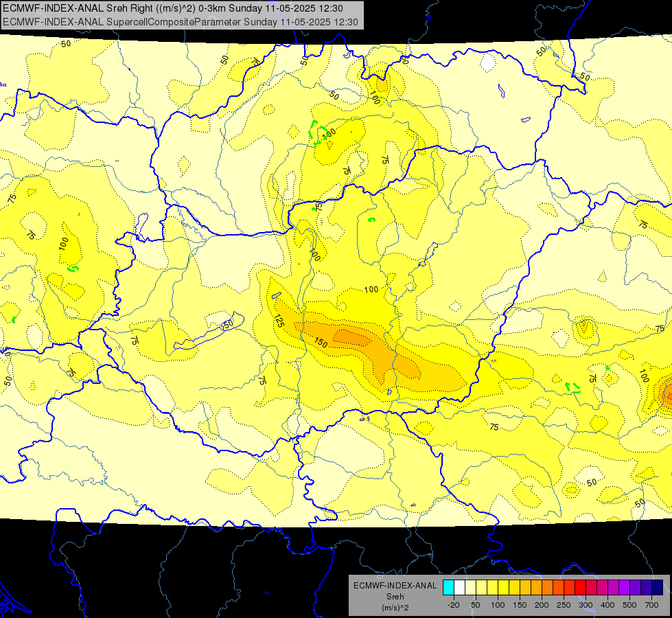
Task: Click the '-20' tick label in the legend
Action: (x=453, y=605)
